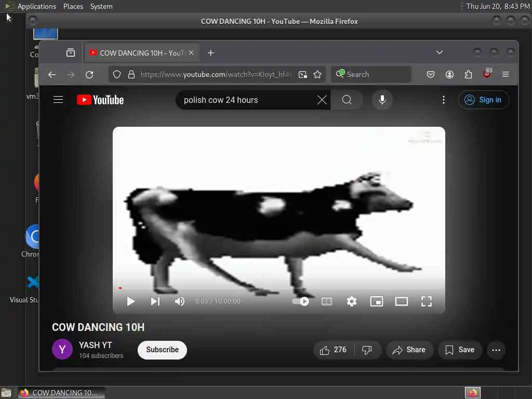Subscribe to YASH YT channel

pyautogui.click(x=162, y=350)
